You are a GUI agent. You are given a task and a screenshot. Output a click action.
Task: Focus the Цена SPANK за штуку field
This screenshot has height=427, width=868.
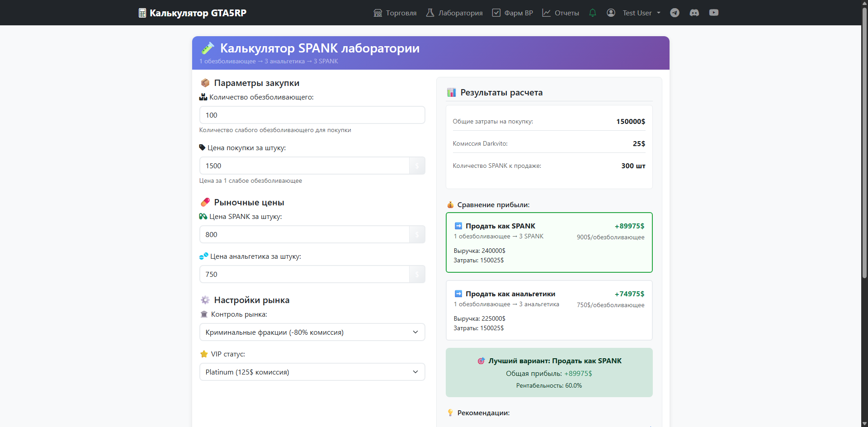click(304, 234)
